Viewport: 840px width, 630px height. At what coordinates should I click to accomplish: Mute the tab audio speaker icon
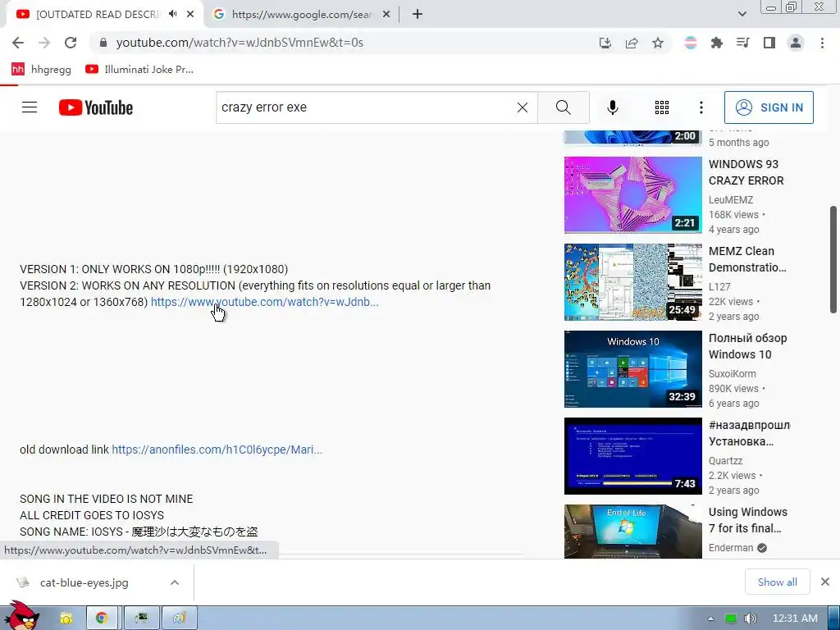(x=172, y=14)
